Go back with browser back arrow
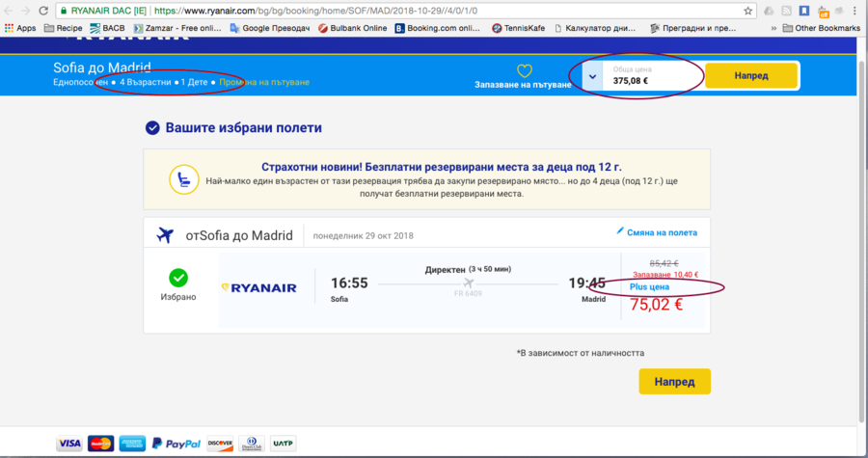 [9, 11]
